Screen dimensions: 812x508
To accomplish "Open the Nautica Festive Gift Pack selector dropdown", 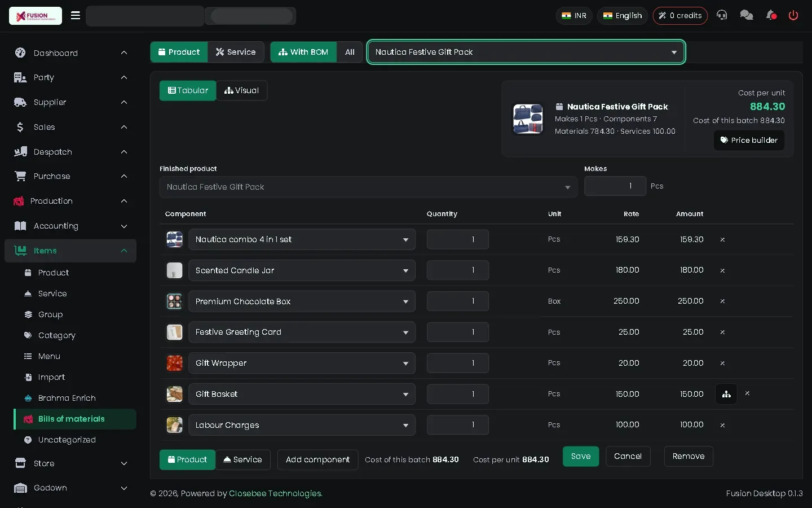I will (x=526, y=52).
